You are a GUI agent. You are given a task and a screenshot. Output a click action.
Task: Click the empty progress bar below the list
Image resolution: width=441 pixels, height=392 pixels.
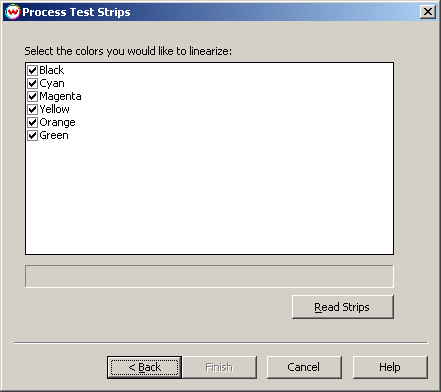209,276
